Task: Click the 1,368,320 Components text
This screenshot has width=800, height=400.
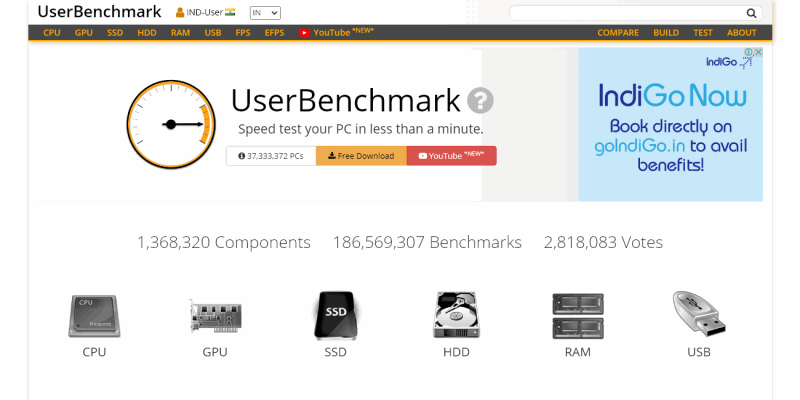Action: 223,242
